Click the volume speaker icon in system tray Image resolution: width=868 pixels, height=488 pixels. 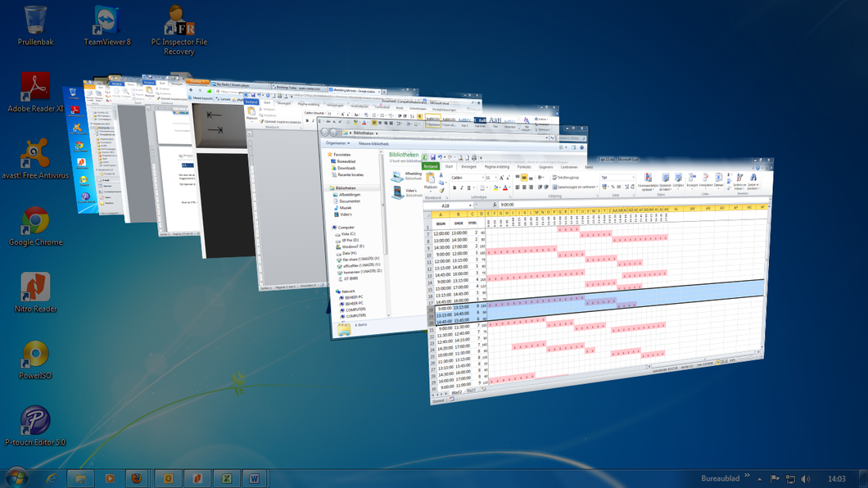click(806, 479)
